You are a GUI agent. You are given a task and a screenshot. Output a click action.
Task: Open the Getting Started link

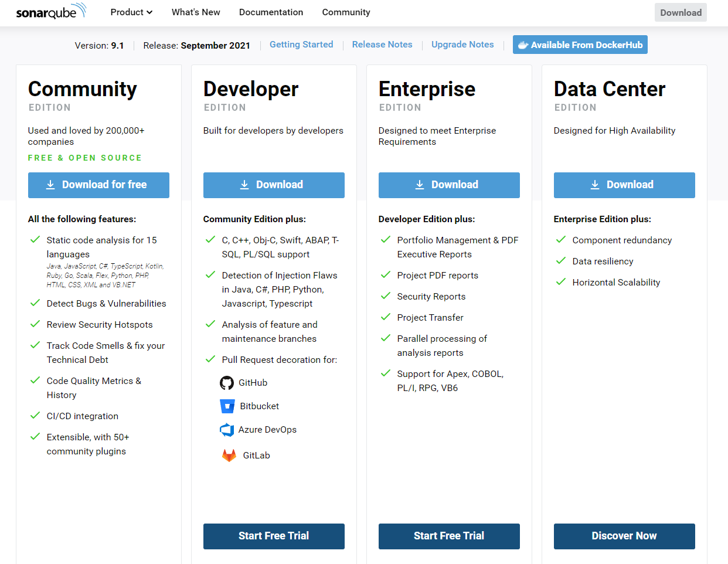point(301,45)
